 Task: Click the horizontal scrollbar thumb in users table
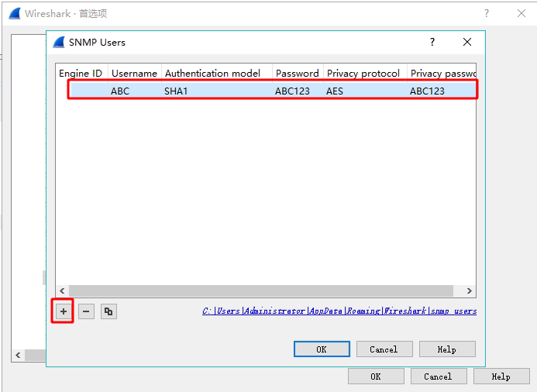tap(261, 291)
